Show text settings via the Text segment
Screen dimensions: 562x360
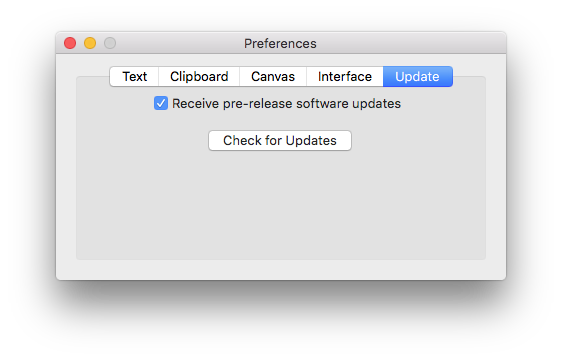[x=134, y=76]
